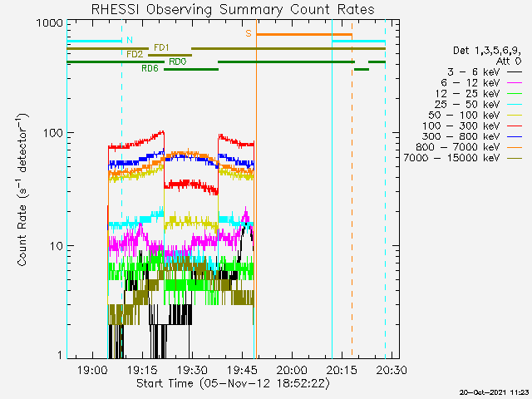Click the 'RD6' flag label
This screenshot has height=399, width=532.
point(150,68)
